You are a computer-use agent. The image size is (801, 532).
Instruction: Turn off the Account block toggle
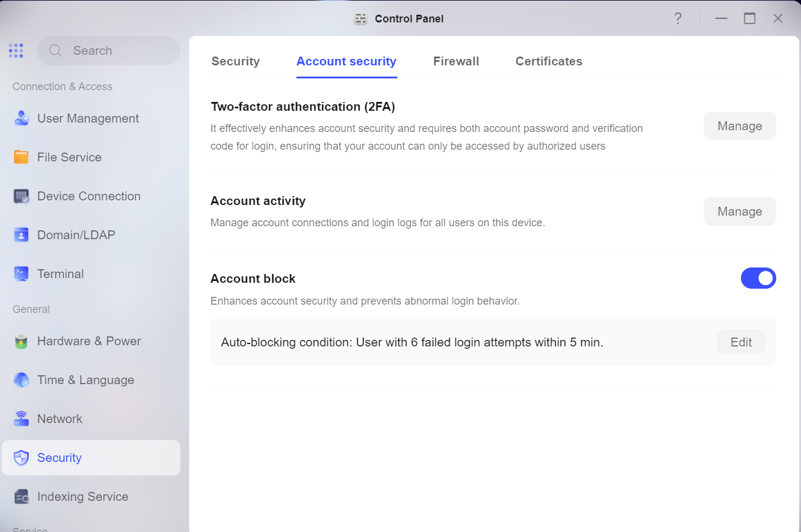coord(758,278)
